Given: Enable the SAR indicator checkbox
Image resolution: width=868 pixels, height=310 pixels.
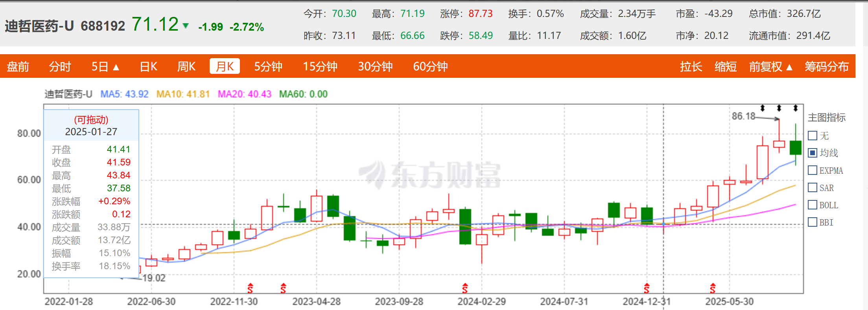Looking at the screenshot, I should click(x=813, y=187).
